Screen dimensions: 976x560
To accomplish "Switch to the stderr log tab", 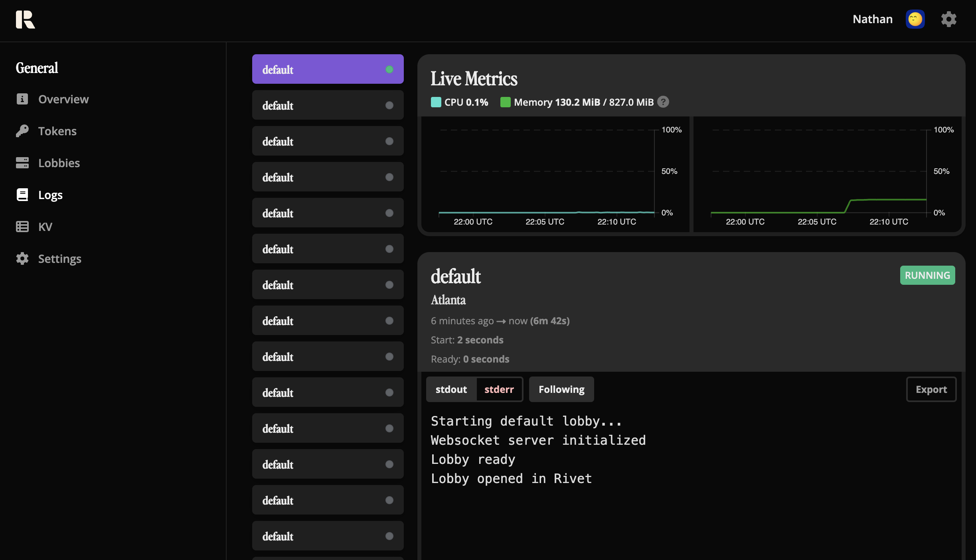I will pyautogui.click(x=499, y=389).
